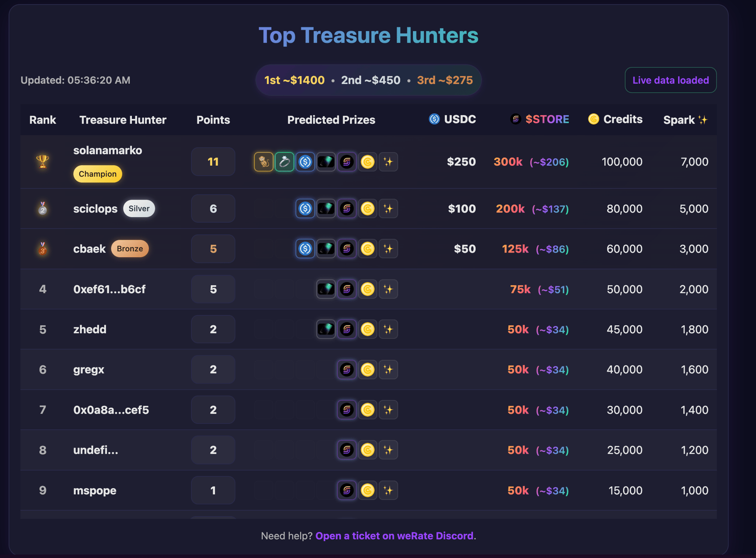This screenshot has width=756, height=558.
Task: Select the Silver badge next to sciclops
Action: click(x=139, y=209)
